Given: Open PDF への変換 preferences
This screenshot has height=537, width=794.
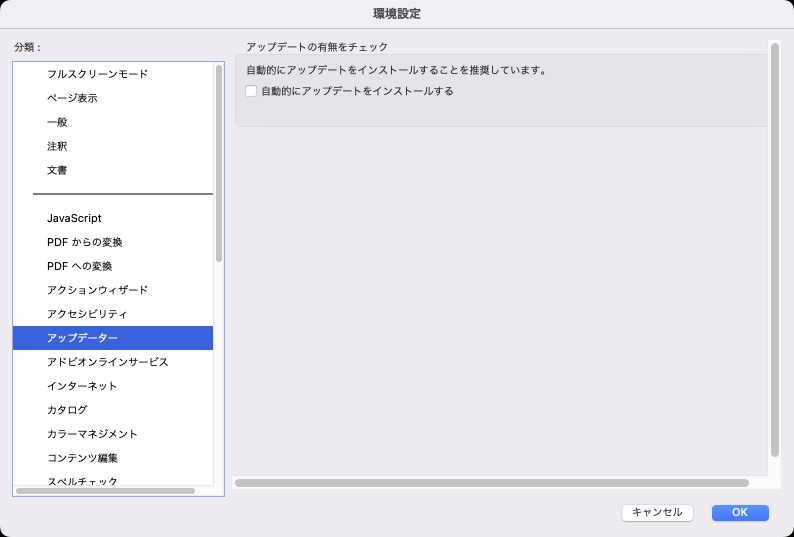Looking at the screenshot, I should point(112,266).
